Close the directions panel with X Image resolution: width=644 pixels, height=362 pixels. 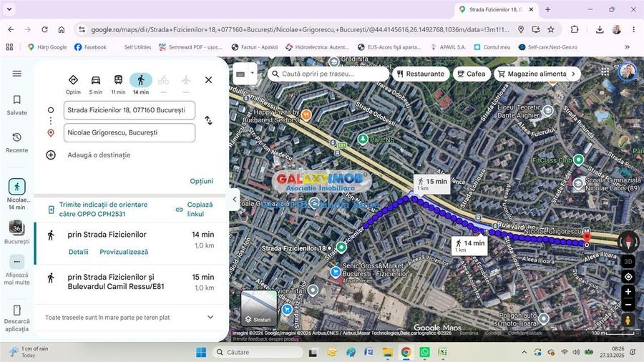[x=209, y=80]
